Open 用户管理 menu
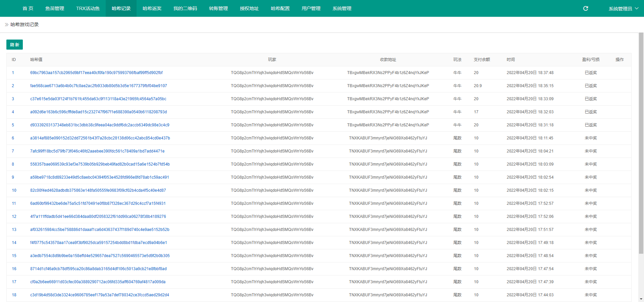This screenshot has height=302, width=644. (311, 8)
